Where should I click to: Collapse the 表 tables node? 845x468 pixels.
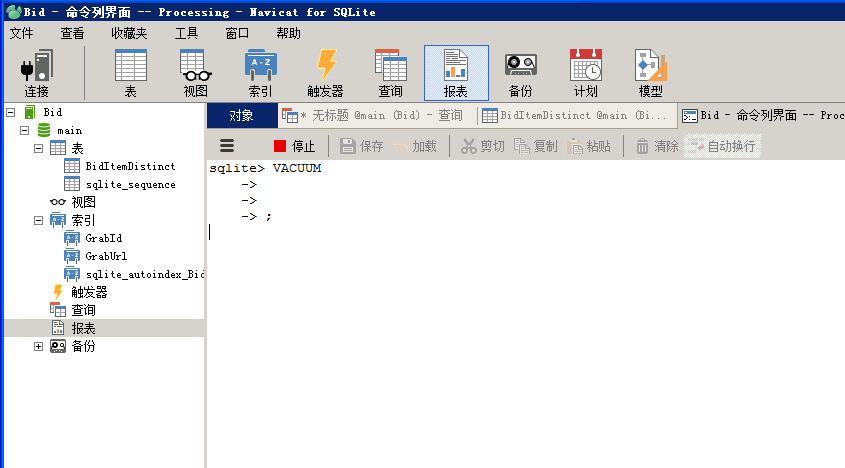[38, 148]
